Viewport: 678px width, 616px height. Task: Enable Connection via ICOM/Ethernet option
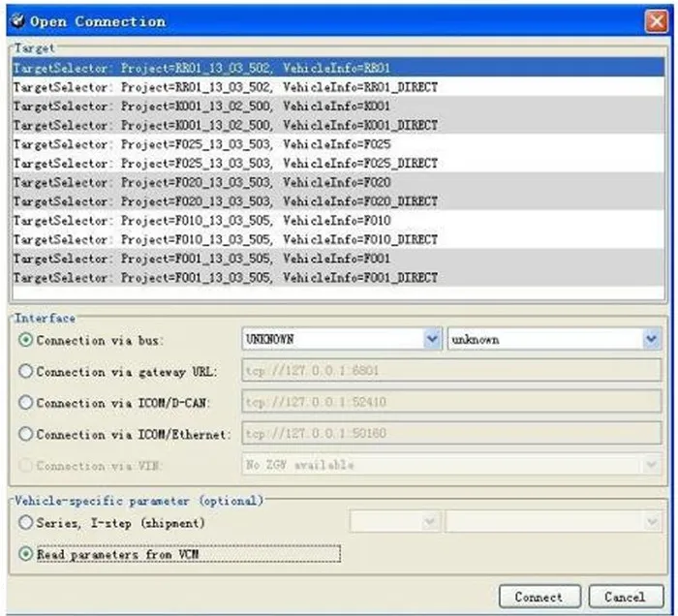[x=25, y=434]
